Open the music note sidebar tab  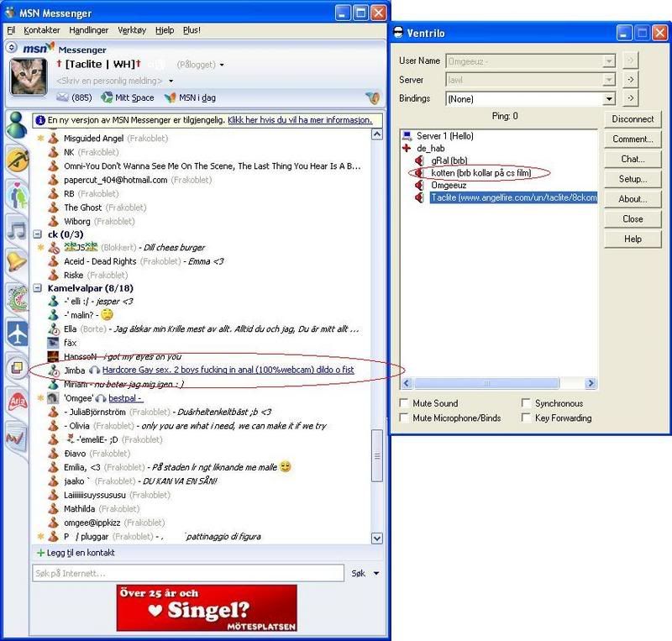[x=17, y=230]
